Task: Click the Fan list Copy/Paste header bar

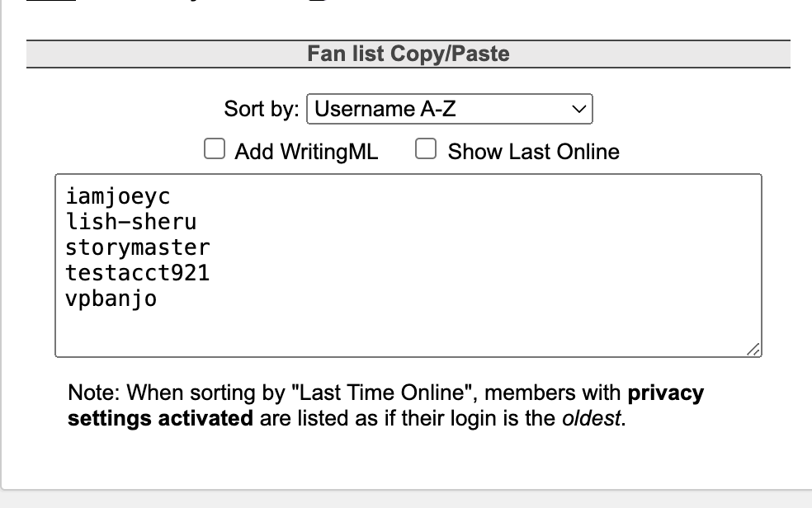Action: [x=408, y=54]
